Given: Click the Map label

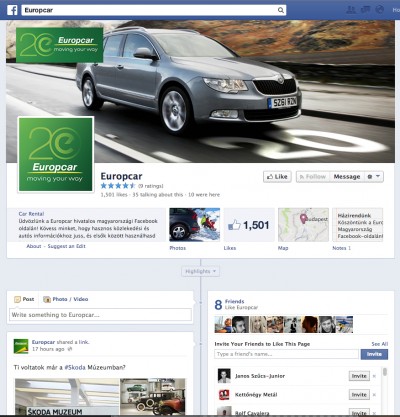Looking at the screenshot, I should click(283, 248).
